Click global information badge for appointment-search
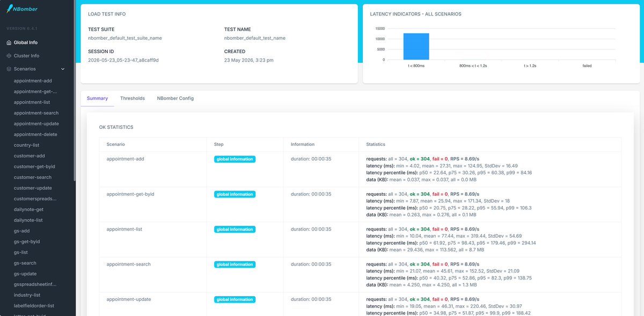The height and width of the screenshot is (316, 644). click(x=235, y=264)
